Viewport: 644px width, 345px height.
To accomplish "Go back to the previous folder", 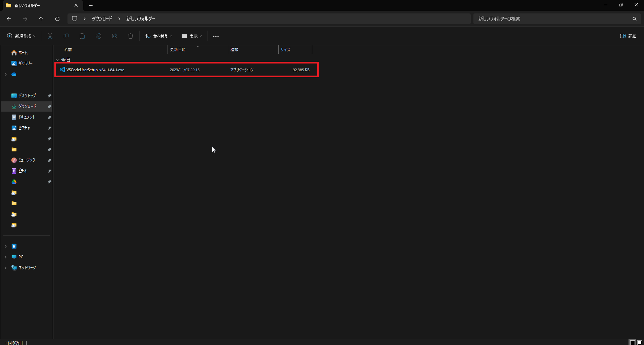I will [x=9, y=19].
